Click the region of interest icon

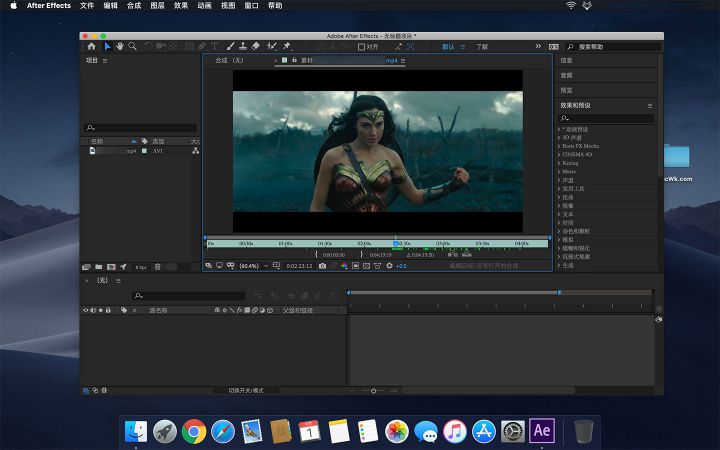[355, 266]
